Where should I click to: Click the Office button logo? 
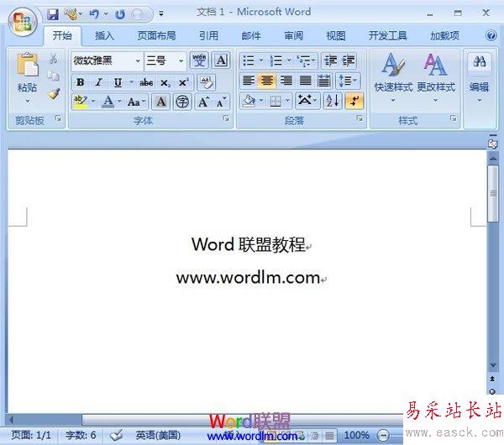23,22
